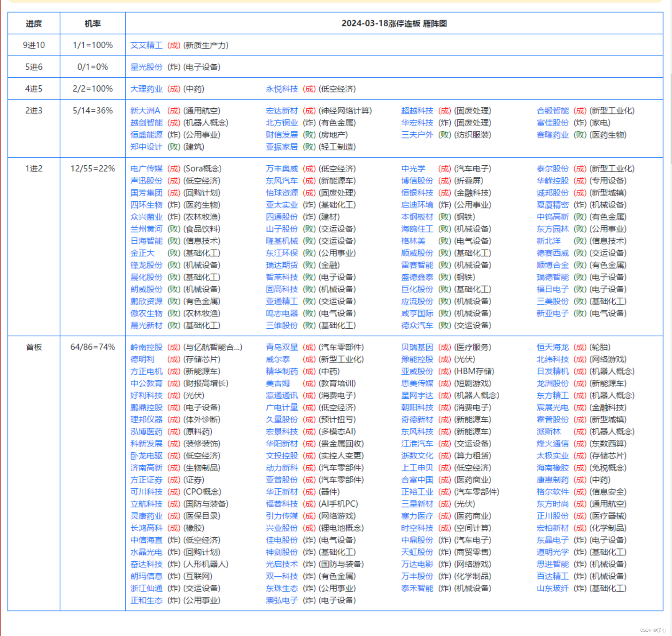This screenshot has height=636, width=672.
Task: Open the 东风汽车 link
Action: point(282,181)
